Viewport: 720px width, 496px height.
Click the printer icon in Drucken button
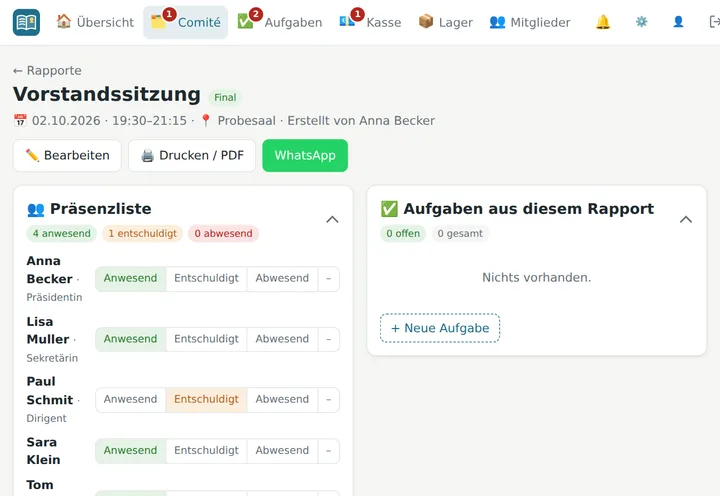click(x=147, y=156)
